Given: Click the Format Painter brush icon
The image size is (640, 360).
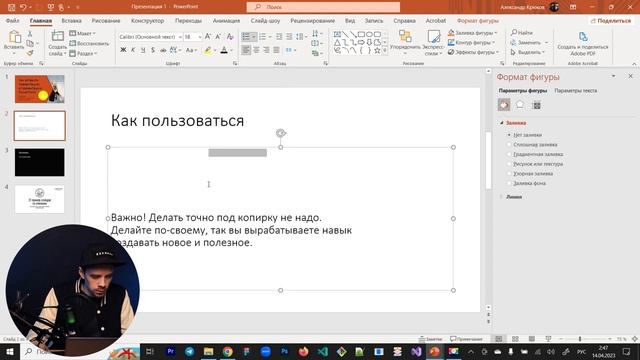Looking at the screenshot, I should pyautogui.click(x=30, y=53).
